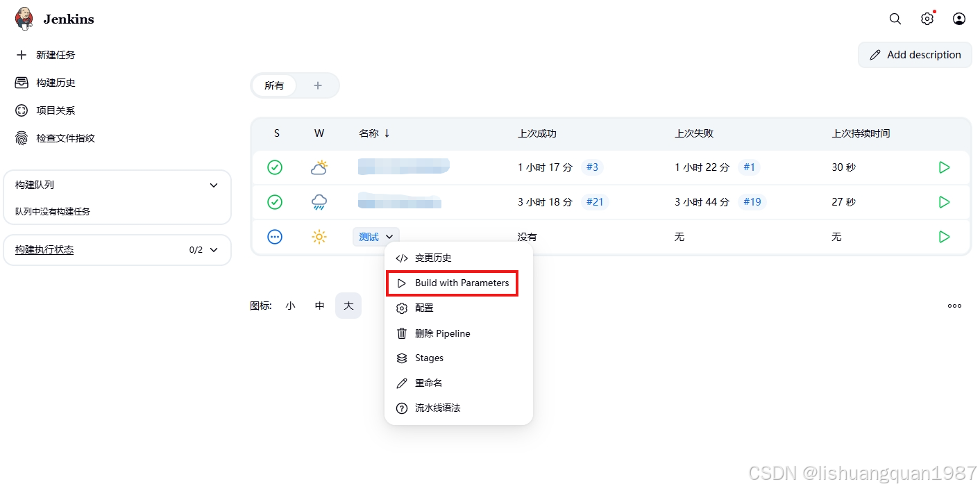This screenshot has height=491, width=980.
Task: Click the inbox icon beside 构建历史
Action: 22,83
